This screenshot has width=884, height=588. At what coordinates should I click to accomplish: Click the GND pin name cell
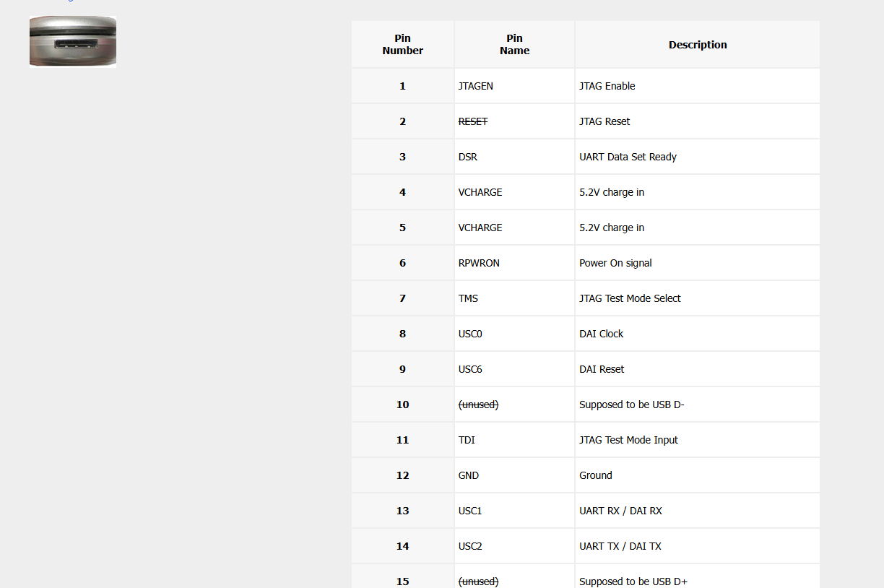click(x=469, y=475)
